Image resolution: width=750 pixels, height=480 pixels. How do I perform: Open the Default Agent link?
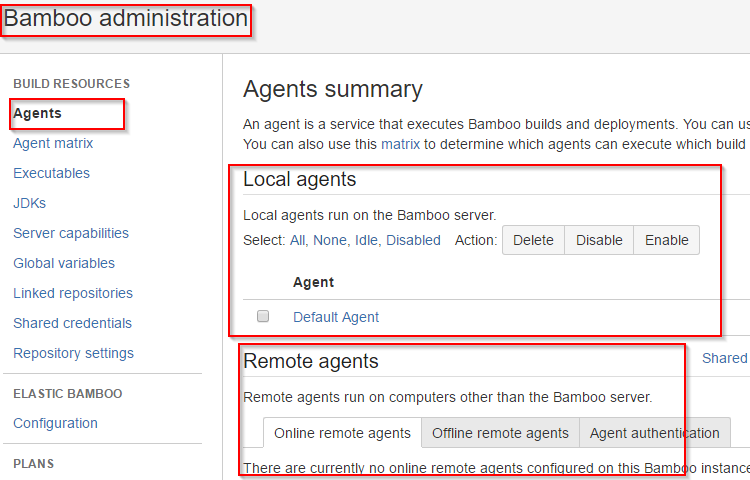(x=336, y=317)
